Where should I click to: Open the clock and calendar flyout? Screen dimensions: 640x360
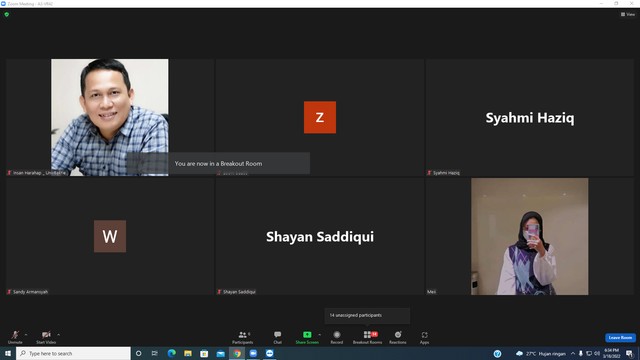point(611,353)
